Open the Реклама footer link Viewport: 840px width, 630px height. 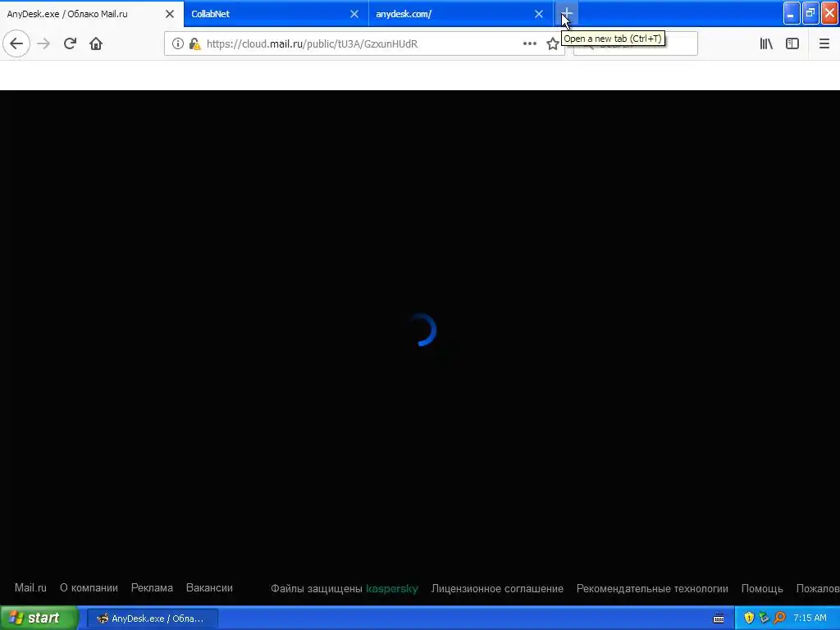tap(152, 587)
